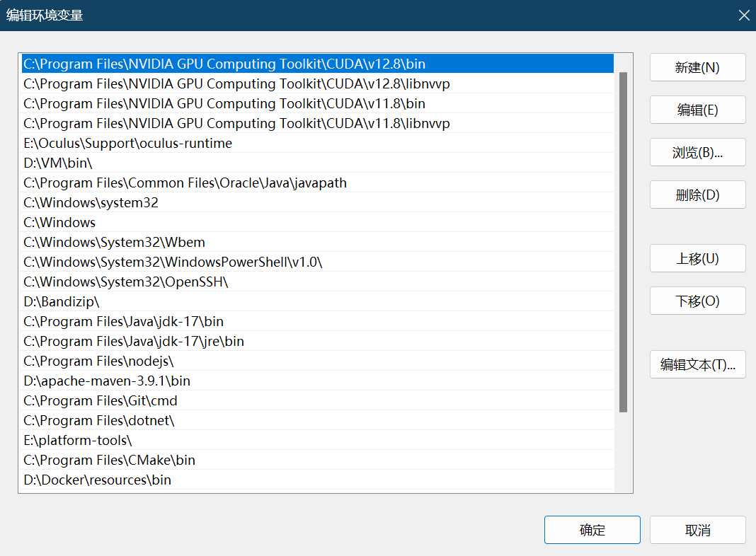Image resolution: width=756 pixels, height=556 pixels.
Task: Open the 浏览(B)... folder browser
Action: tap(697, 152)
